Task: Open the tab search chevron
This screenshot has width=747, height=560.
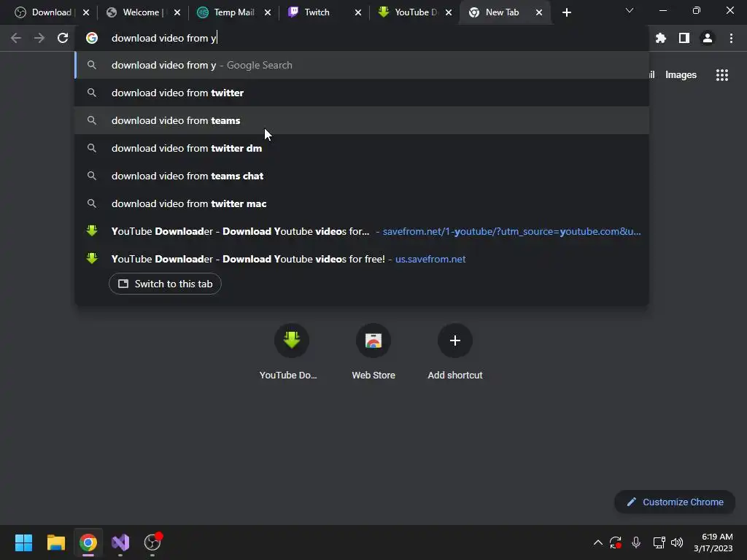Action: [x=630, y=10]
